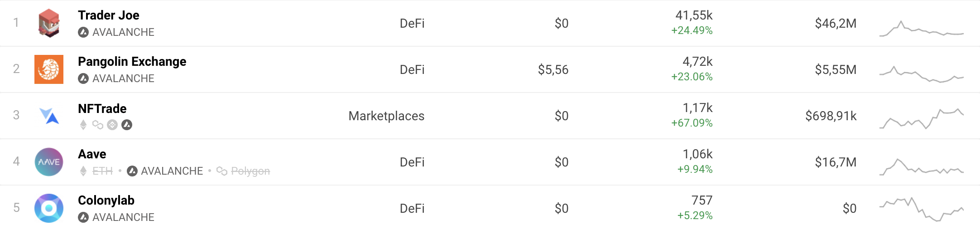This screenshot has width=980, height=230.
Task: Click the Ethereum chain icon under NFTrade
Action: (x=83, y=125)
